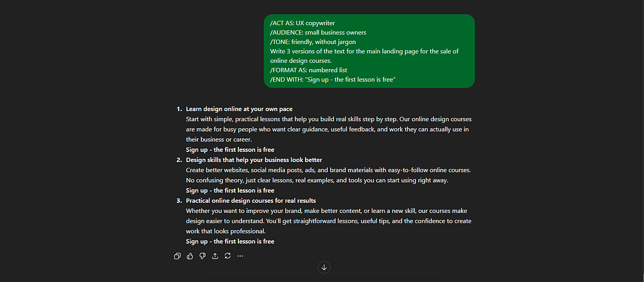
Task: Copy the response with the copy icon
Action: pyautogui.click(x=177, y=256)
